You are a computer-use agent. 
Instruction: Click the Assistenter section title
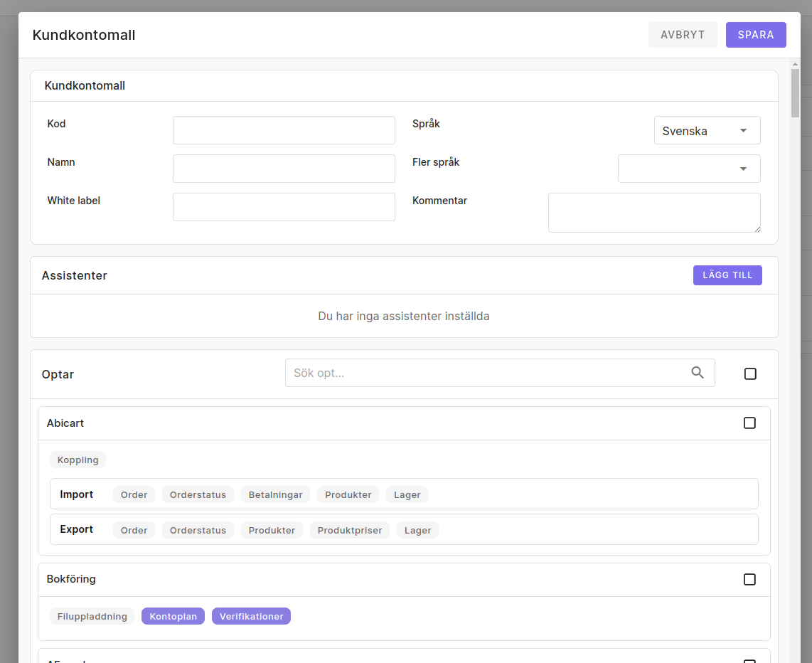[x=74, y=275]
